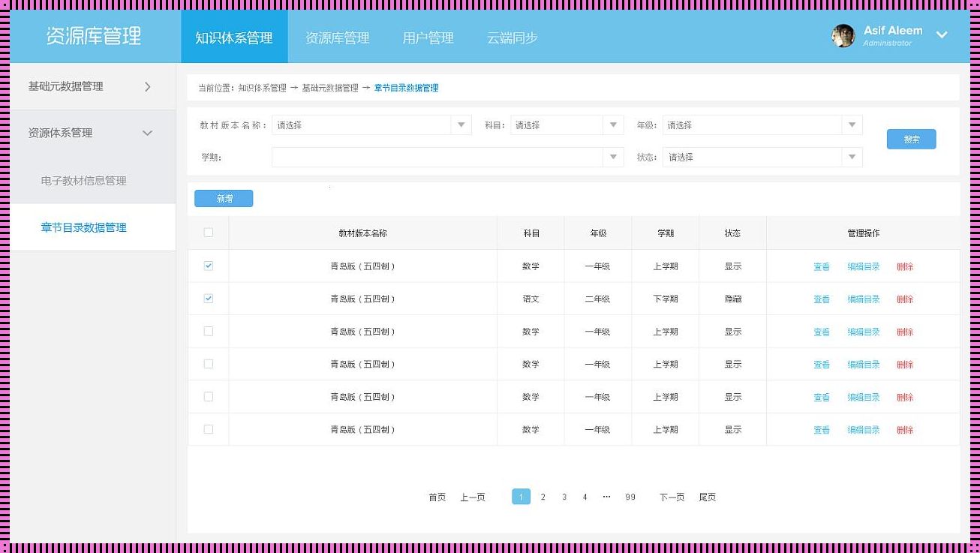Click the pagination ellipsis
Viewport: 980px width, 553px height.
[x=606, y=497]
